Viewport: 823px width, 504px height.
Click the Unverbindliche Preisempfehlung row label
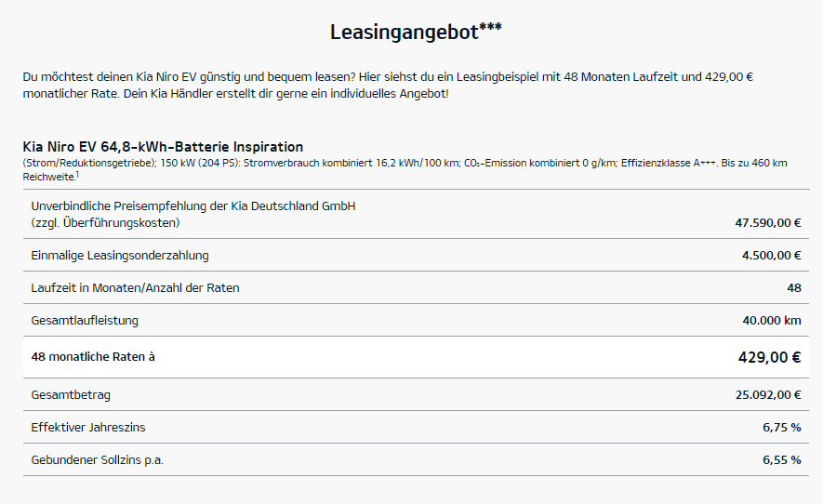pyautogui.click(x=192, y=206)
